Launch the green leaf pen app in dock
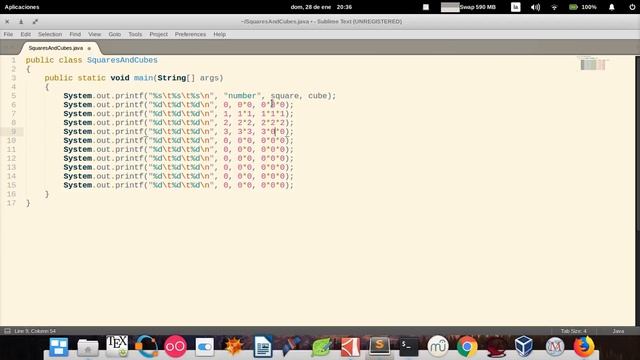 click(321, 347)
